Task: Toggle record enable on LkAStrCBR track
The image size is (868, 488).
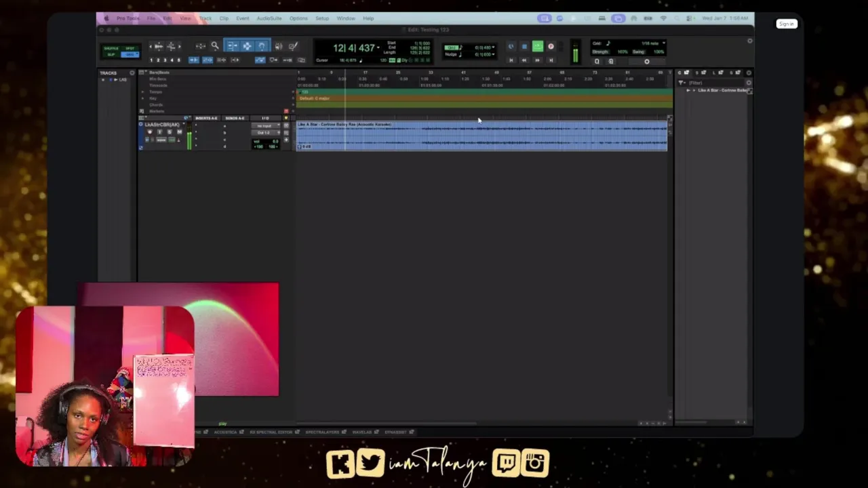Action: tap(150, 132)
